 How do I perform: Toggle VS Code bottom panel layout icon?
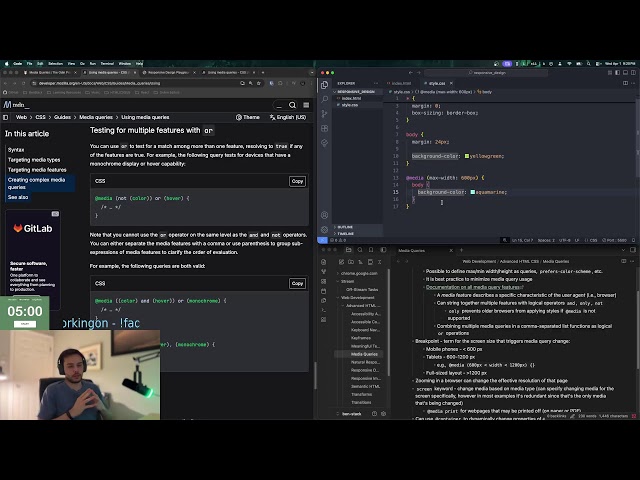click(x=625, y=73)
